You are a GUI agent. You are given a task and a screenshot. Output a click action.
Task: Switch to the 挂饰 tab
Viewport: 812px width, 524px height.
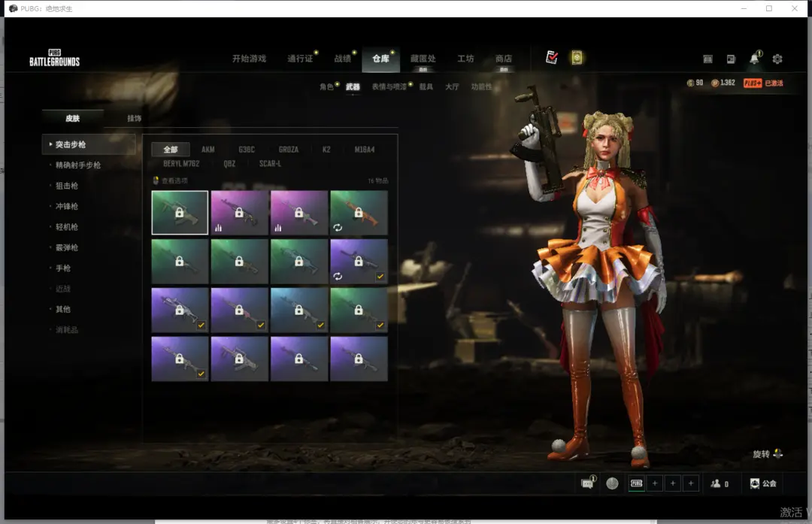(134, 118)
